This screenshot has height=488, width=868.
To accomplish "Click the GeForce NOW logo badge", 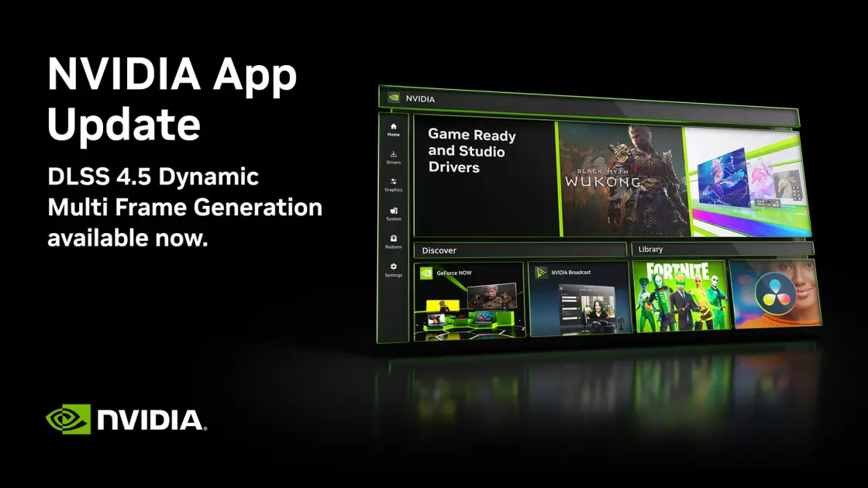I will pyautogui.click(x=426, y=273).
